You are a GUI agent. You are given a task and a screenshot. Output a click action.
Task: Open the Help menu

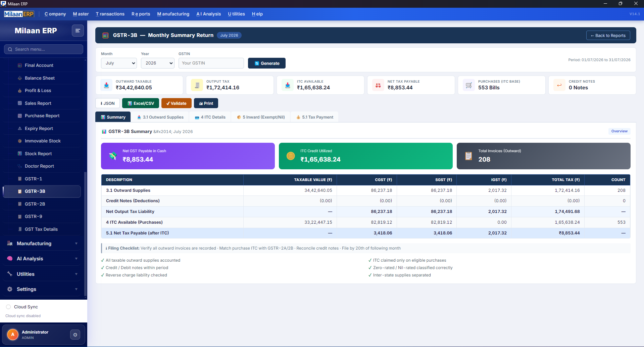(x=257, y=14)
